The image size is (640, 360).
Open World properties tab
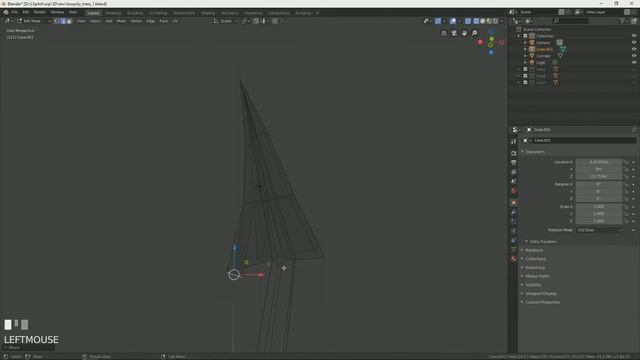(513, 191)
